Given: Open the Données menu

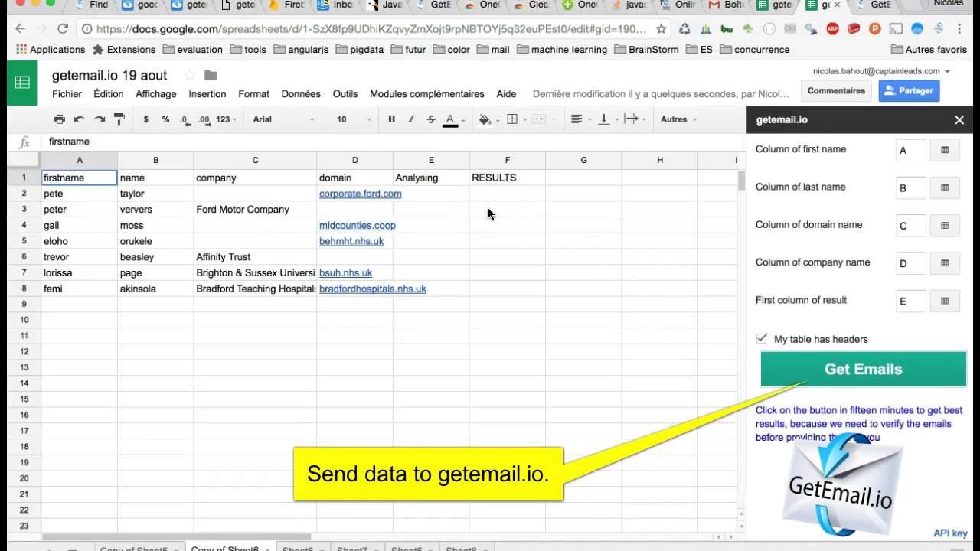Looking at the screenshot, I should 301,94.
